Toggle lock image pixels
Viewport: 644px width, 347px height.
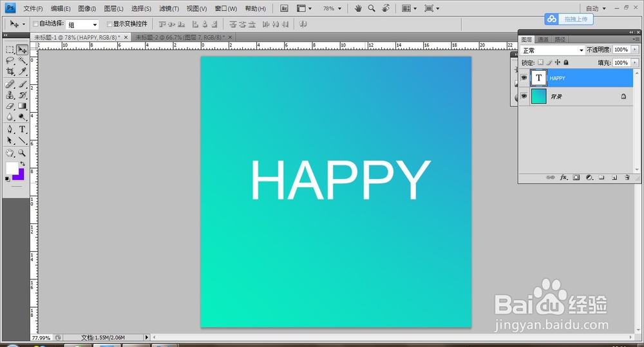click(x=549, y=62)
